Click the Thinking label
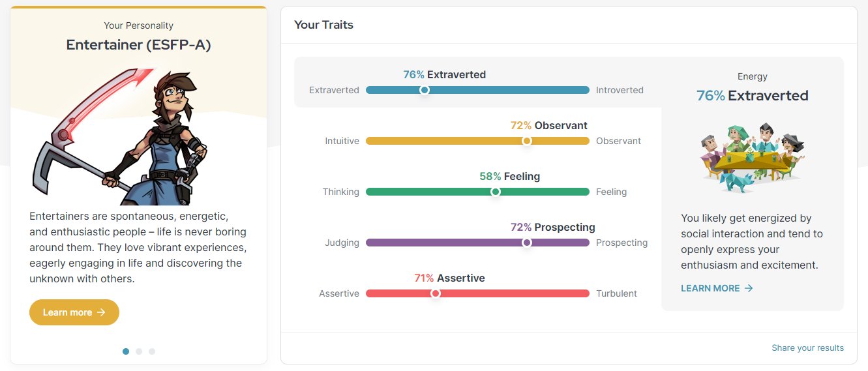Image resolution: width=868 pixels, height=371 pixels. 341,192
